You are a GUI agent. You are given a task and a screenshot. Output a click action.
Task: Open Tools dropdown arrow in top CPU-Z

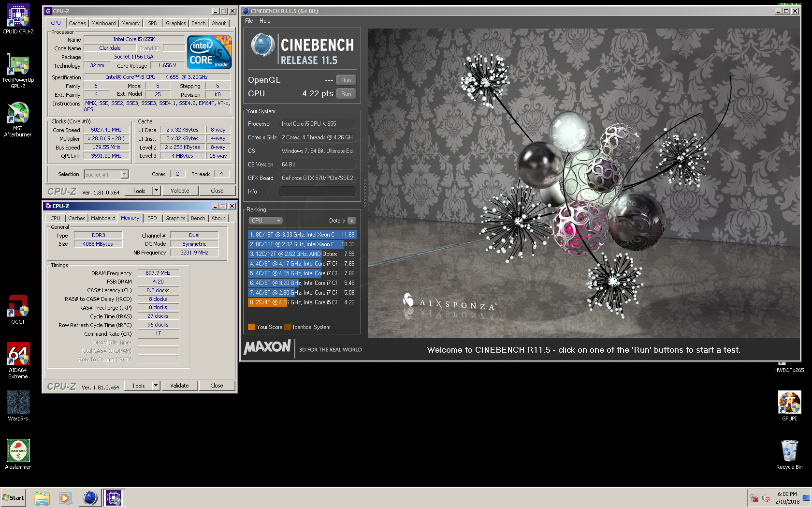tap(156, 191)
